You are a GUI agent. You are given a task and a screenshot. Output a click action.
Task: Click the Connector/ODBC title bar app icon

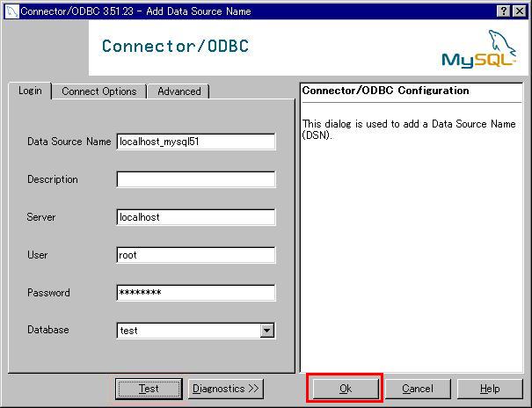(x=12, y=11)
